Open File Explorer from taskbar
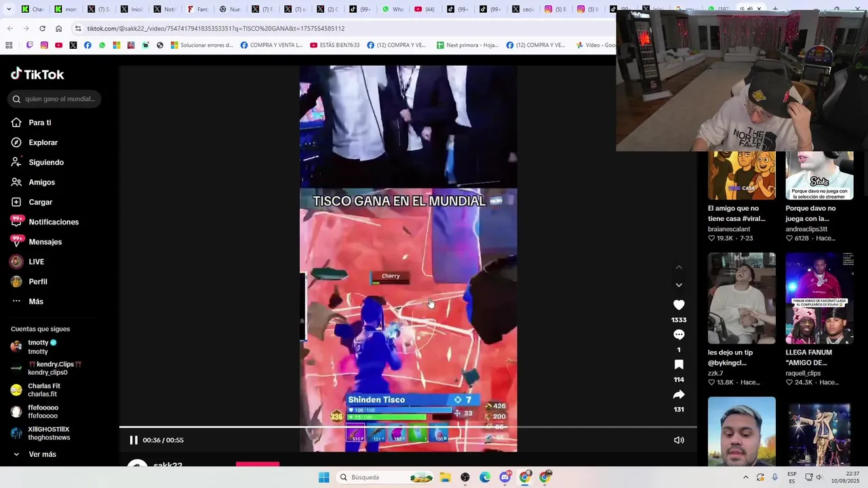The image size is (868, 488). click(445, 477)
